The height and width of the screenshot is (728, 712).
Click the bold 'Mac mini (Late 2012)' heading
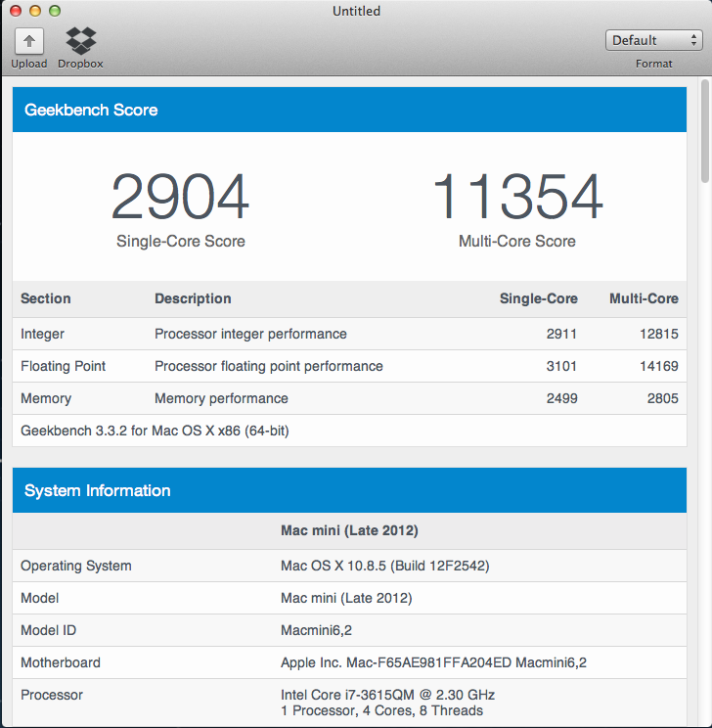(x=349, y=530)
